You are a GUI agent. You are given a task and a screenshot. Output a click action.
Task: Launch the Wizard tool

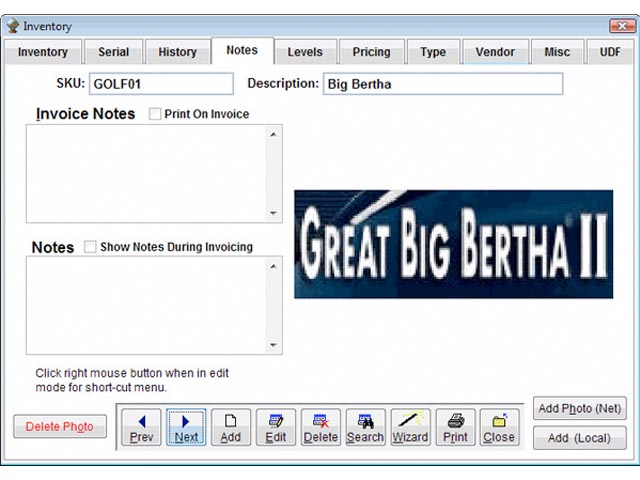(410, 427)
